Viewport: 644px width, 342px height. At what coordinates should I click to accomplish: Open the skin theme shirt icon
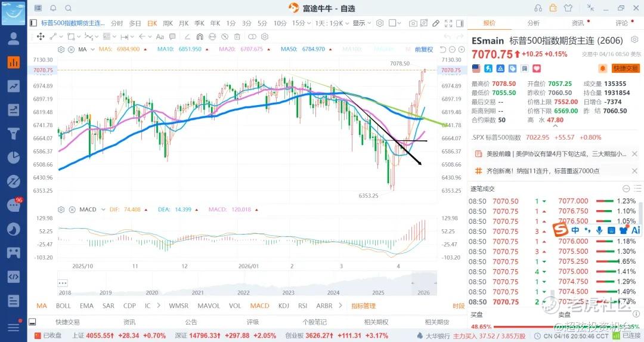point(568,8)
